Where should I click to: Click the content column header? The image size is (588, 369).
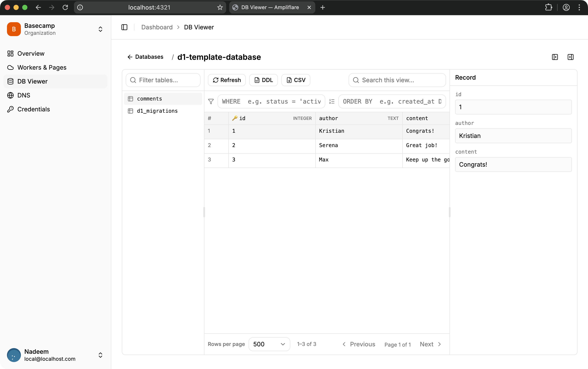[x=426, y=118]
